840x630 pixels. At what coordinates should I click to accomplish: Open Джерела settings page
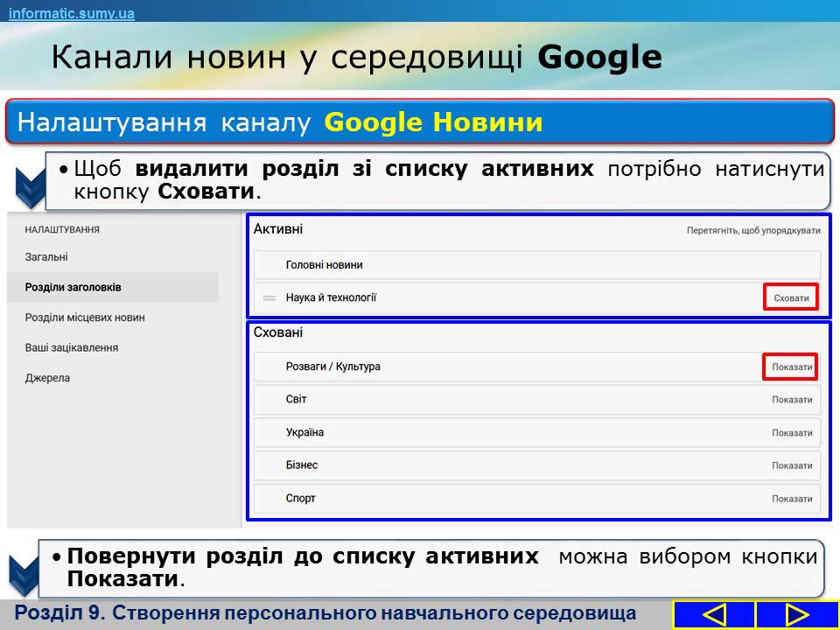pos(47,378)
